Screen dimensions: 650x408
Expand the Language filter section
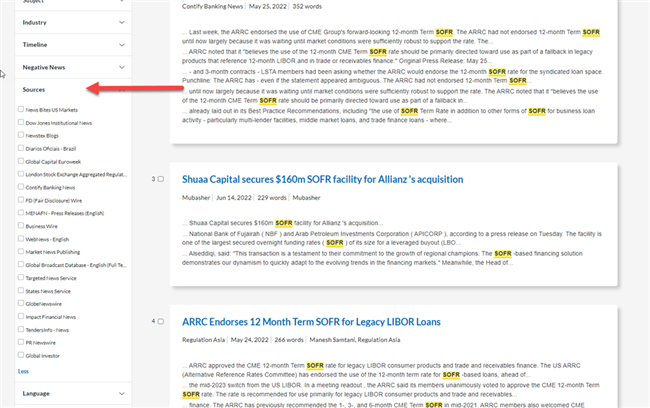pyautogui.click(x=121, y=393)
